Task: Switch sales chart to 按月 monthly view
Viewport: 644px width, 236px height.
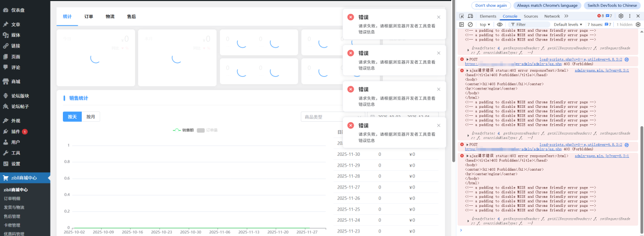Action: (90, 117)
